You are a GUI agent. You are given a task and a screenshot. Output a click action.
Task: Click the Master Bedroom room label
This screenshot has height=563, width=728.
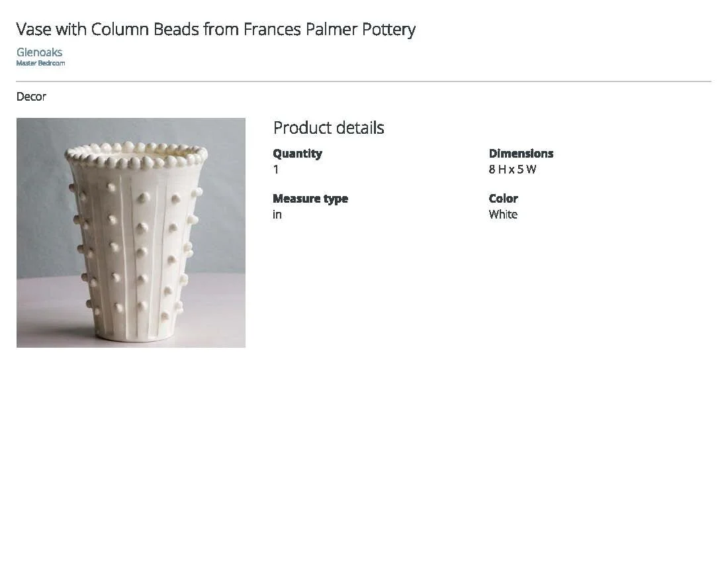click(x=40, y=64)
